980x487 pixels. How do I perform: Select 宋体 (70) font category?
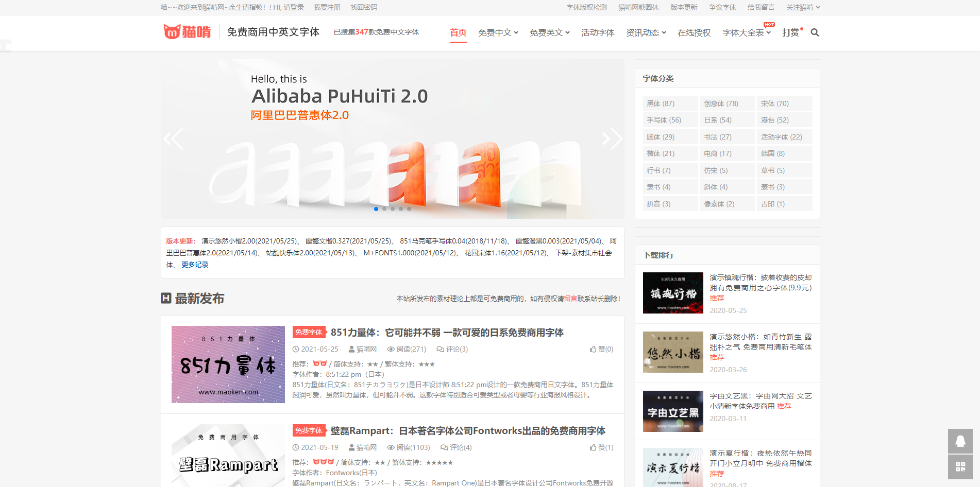pyautogui.click(x=785, y=103)
